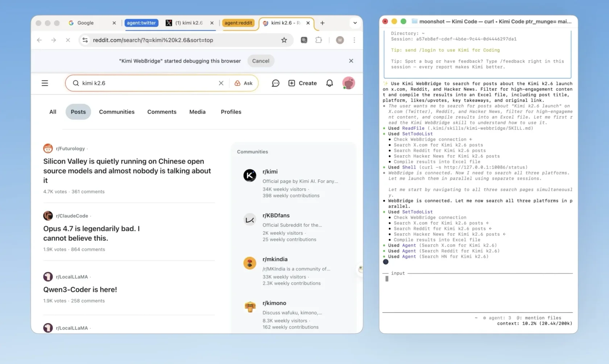Click the 'Tip: send /login' terminal line
The width and height of the screenshot is (609, 364).
pos(445,50)
